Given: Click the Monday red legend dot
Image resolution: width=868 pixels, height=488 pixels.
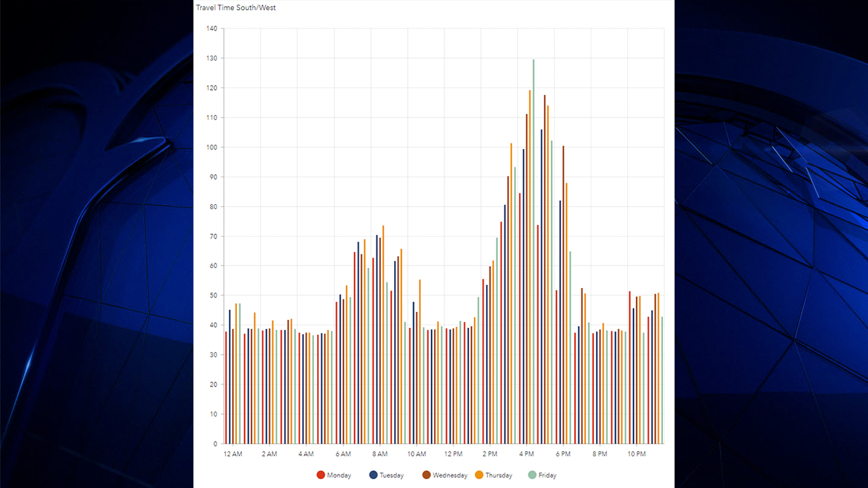Looking at the screenshot, I should tap(321, 475).
